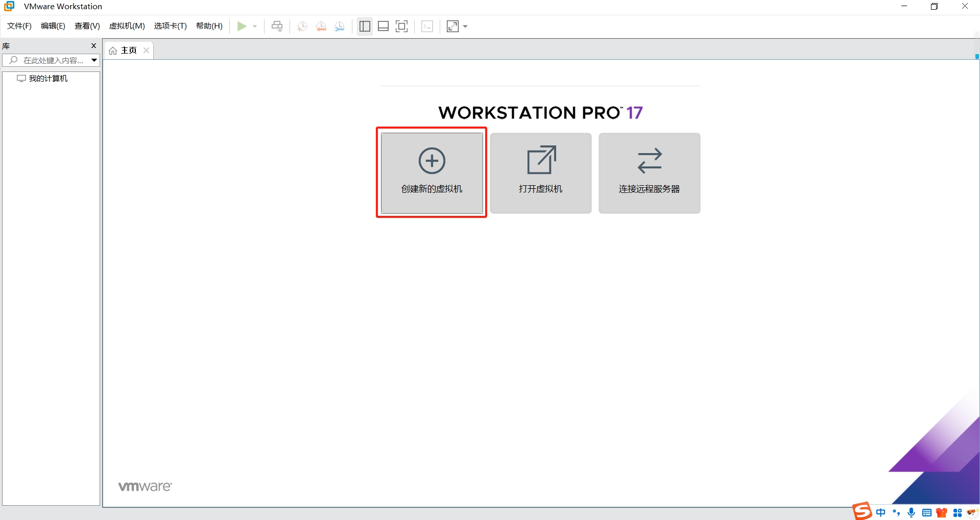Image resolution: width=980 pixels, height=520 pixels.
Task: Click 打开虚拟机 button
Action: point(541,173)
